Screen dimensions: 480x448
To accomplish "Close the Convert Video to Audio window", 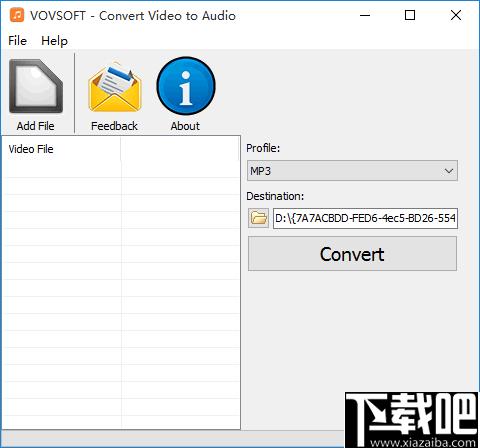I will pos(456,15).
